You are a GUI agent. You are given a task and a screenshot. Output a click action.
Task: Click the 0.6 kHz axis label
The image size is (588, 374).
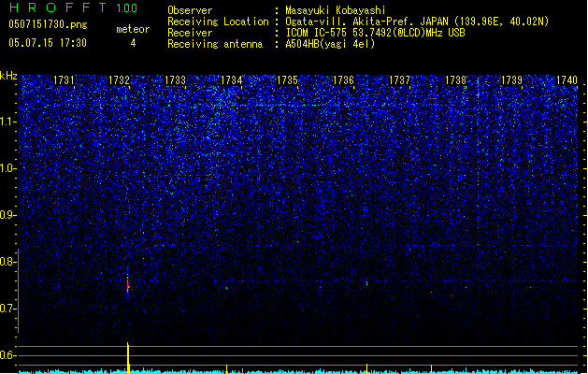(x=8, y=355)
